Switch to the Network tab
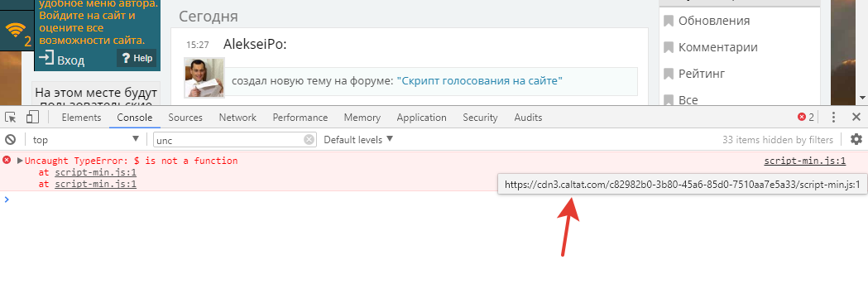The height and width of the screenshot is (308, 868). pyautogui.click(x=237, y=118)
